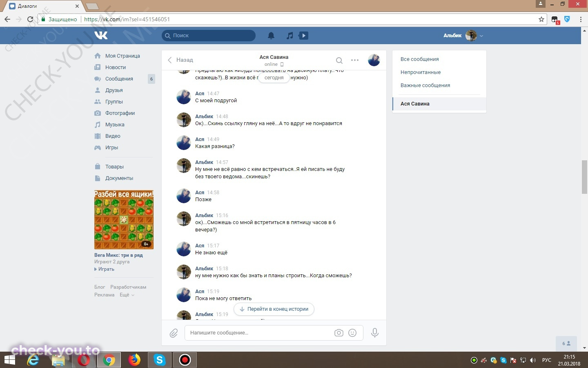Open Skype from the taskbar
Image resolution: width=588 pixels, height=368 pixels.
(160, 360)
